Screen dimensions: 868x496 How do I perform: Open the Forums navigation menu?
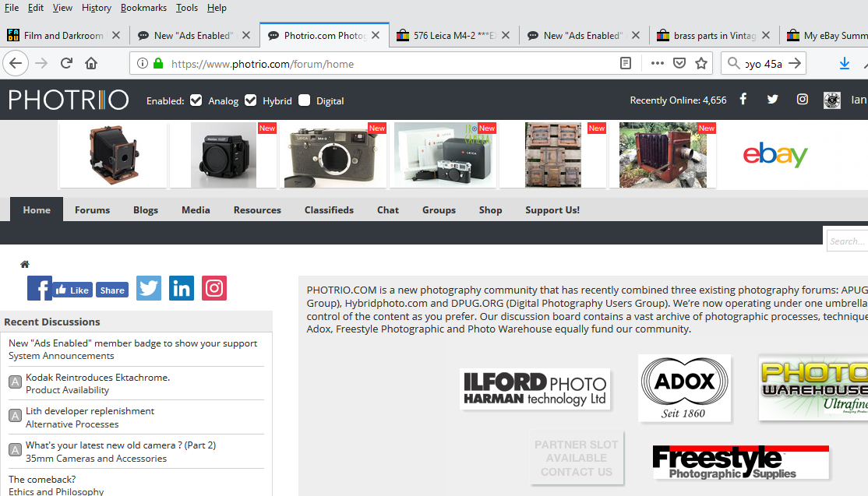[x=92, y=209]
